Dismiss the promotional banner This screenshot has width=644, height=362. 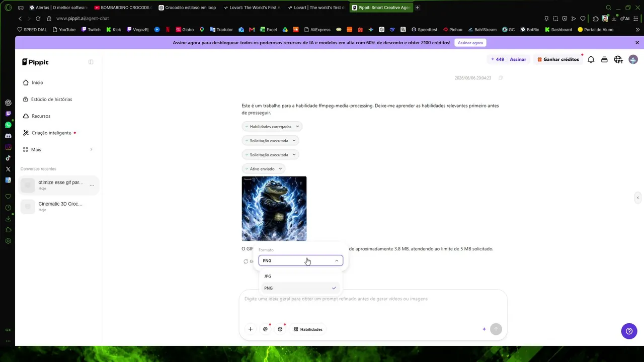point(637,43)
